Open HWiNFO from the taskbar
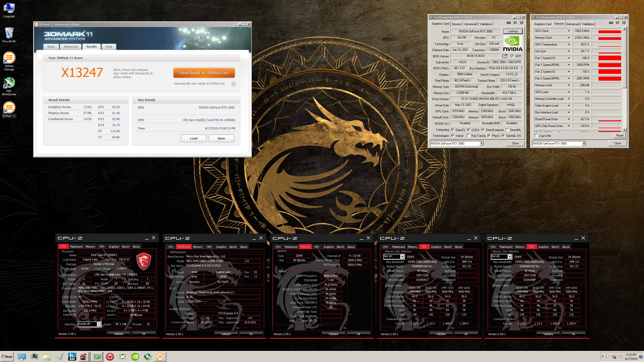Image resolution: width=644 pixels, height=362 pixels. (x=72, y=357)
